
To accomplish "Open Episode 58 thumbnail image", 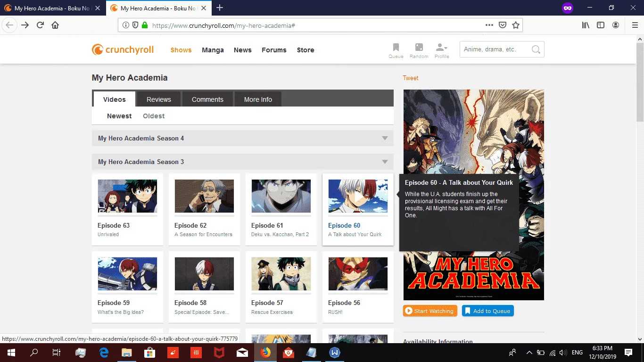I will [204, 274].
